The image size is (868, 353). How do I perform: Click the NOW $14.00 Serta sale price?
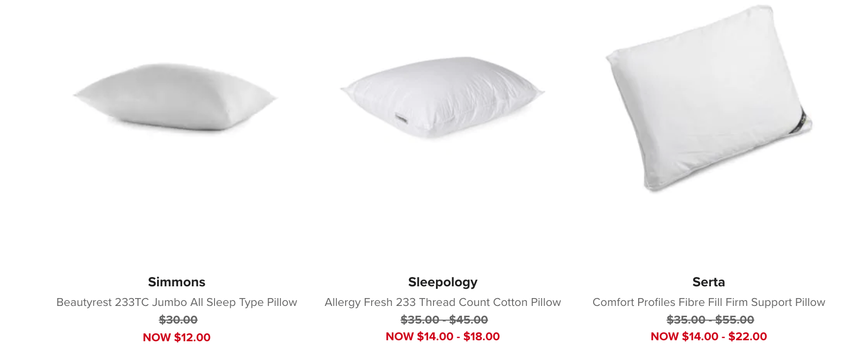point(684,336)
